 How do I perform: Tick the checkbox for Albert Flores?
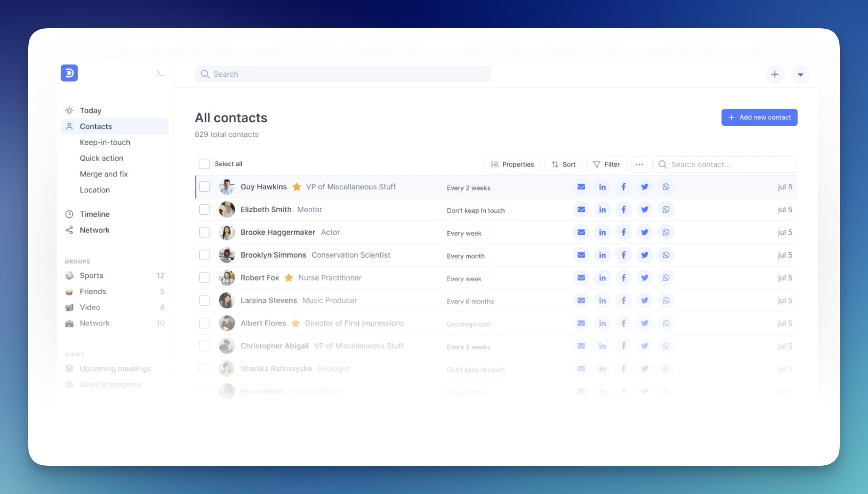click(205, 323)
